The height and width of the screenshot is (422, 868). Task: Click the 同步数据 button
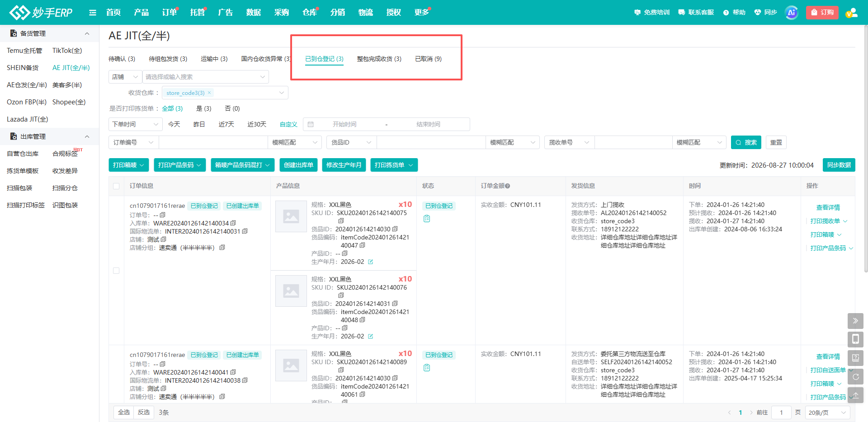(x=839, y=165)
